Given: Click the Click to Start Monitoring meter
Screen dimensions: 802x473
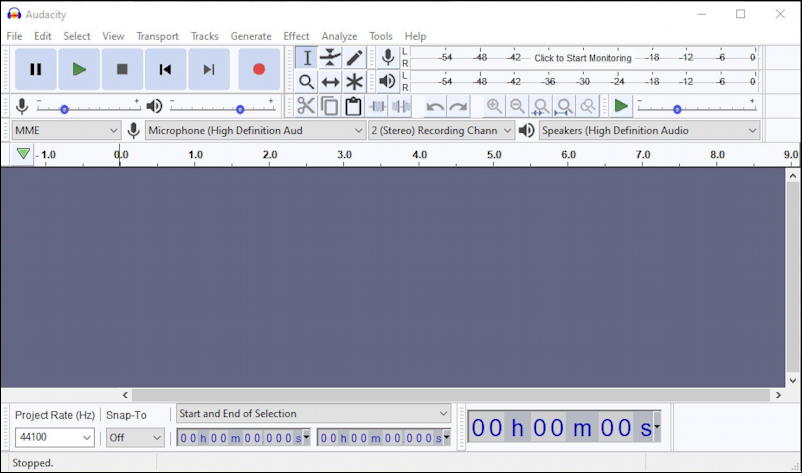Looking at the screenshot, I should 583,58.
